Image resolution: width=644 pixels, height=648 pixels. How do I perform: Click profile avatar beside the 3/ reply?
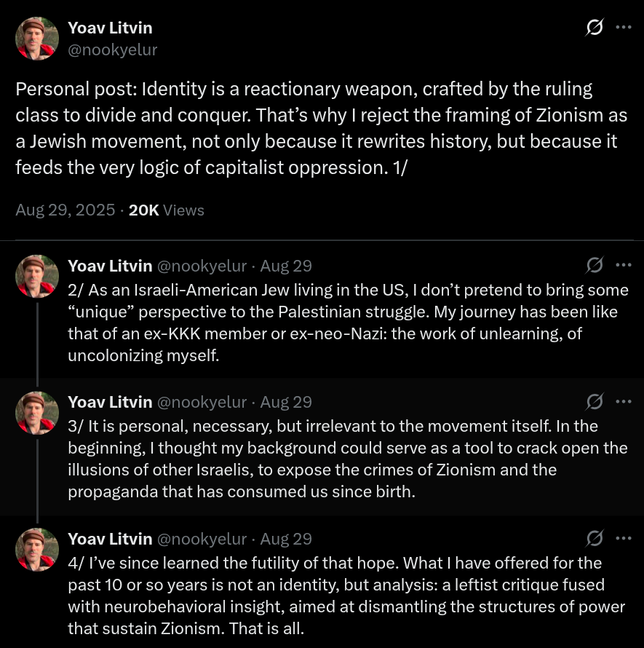(x=37, y=413)
